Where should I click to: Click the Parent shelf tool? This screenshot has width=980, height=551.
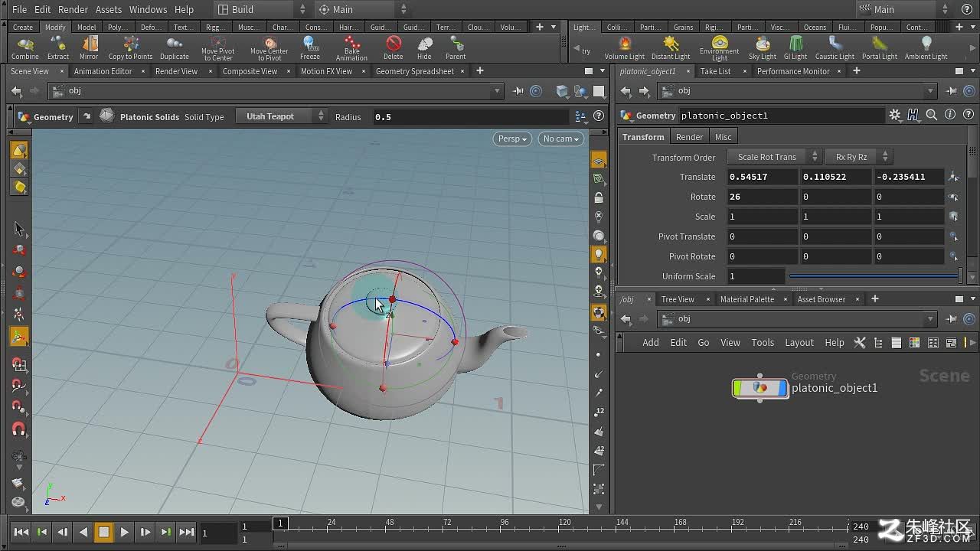[x=456, y=48]
